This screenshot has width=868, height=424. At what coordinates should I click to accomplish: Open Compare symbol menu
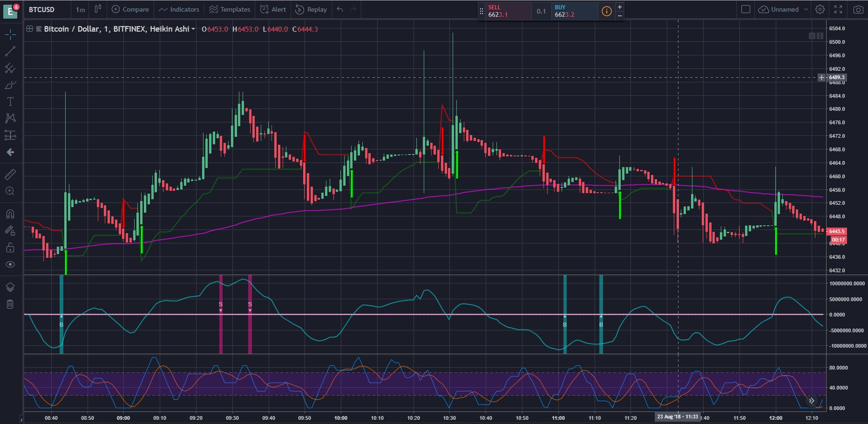pos(130,9)
